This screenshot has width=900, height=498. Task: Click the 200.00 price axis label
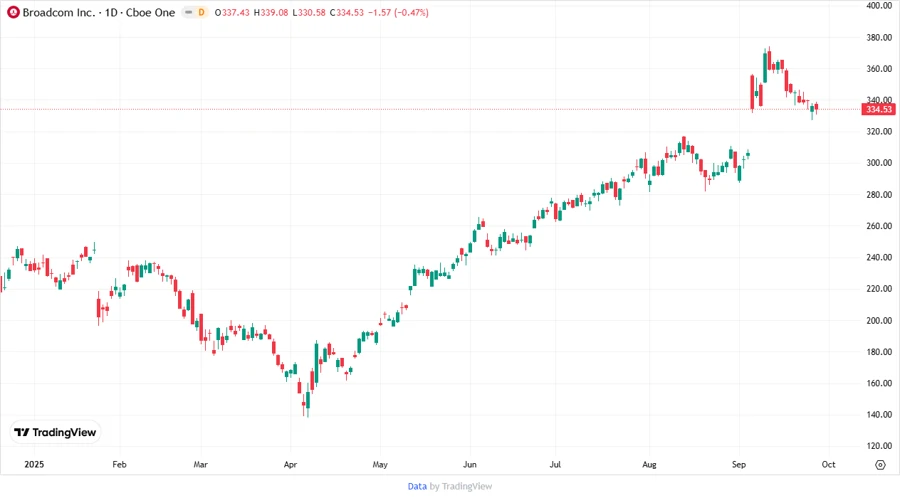tap(879, 320)
